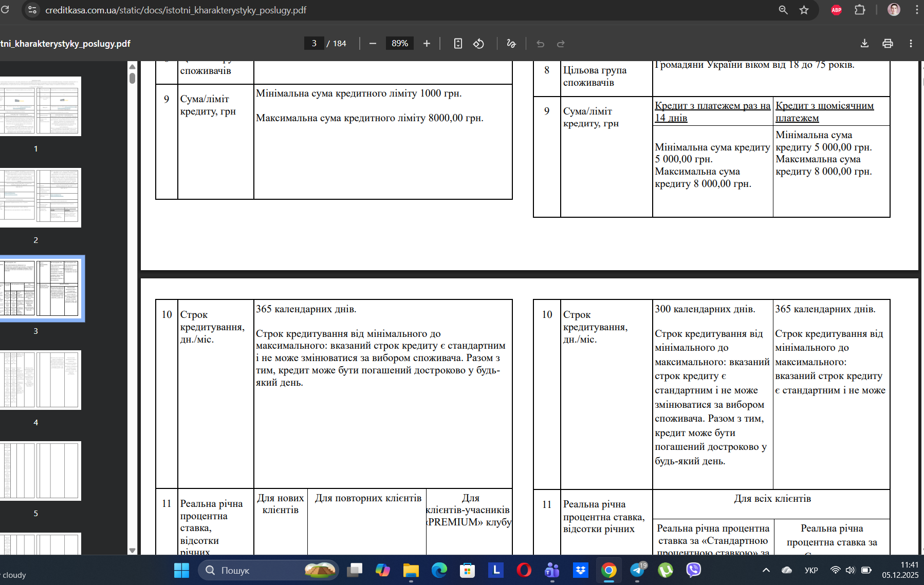Open page 1 thumbnail
The image size is (924, 585).
[41, 106]
